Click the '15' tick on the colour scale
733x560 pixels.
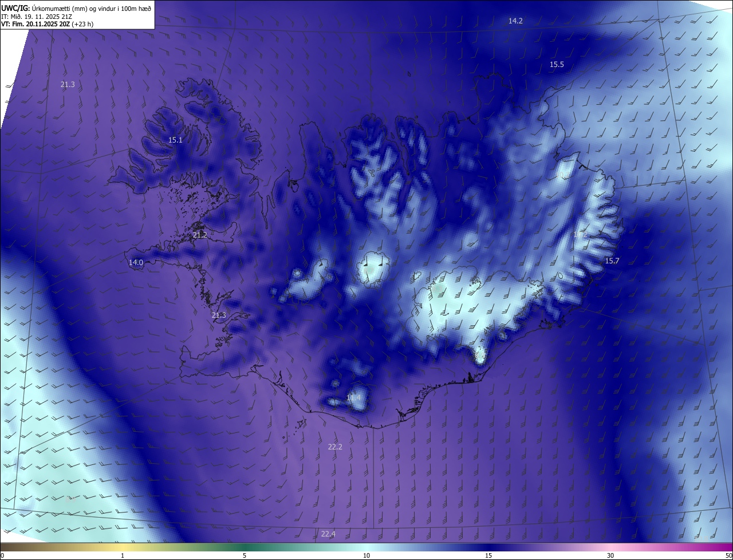click(x=488, y=556)
